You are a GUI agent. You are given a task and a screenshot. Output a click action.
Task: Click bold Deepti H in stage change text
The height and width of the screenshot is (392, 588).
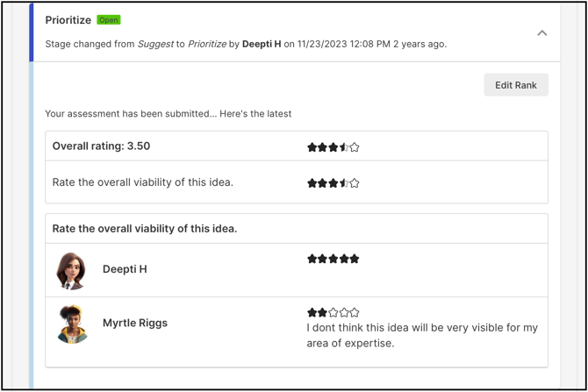[262, 44]
